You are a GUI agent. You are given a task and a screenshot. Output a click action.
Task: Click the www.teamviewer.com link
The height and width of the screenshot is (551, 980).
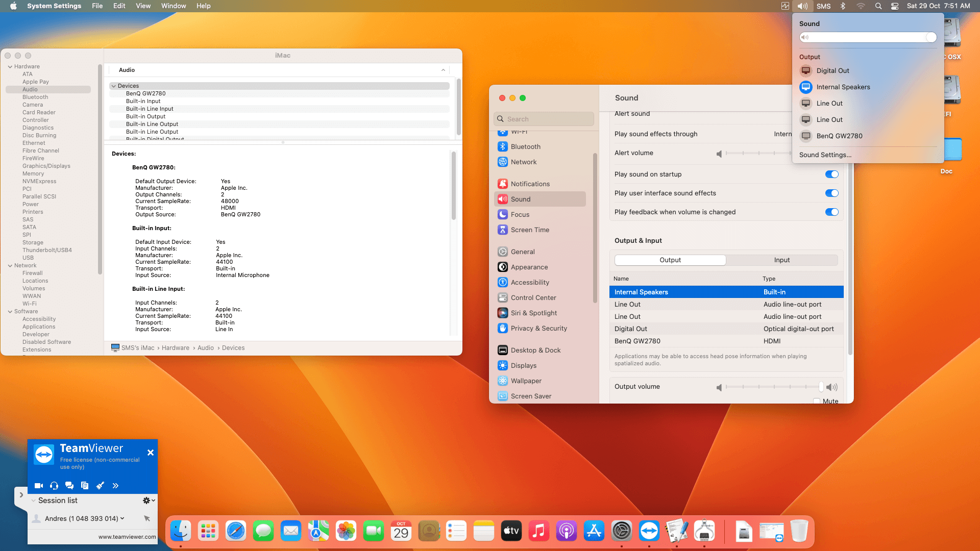[x=127, y=537]
